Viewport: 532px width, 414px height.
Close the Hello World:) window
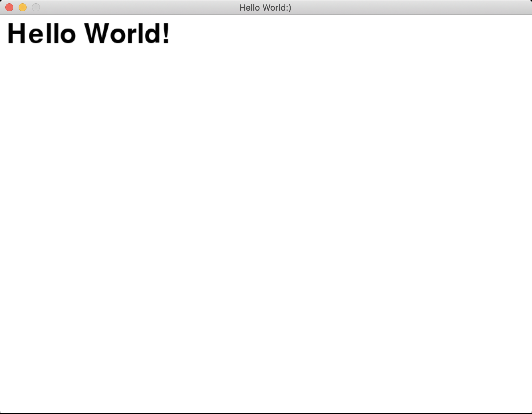click(x=9, y=7)
